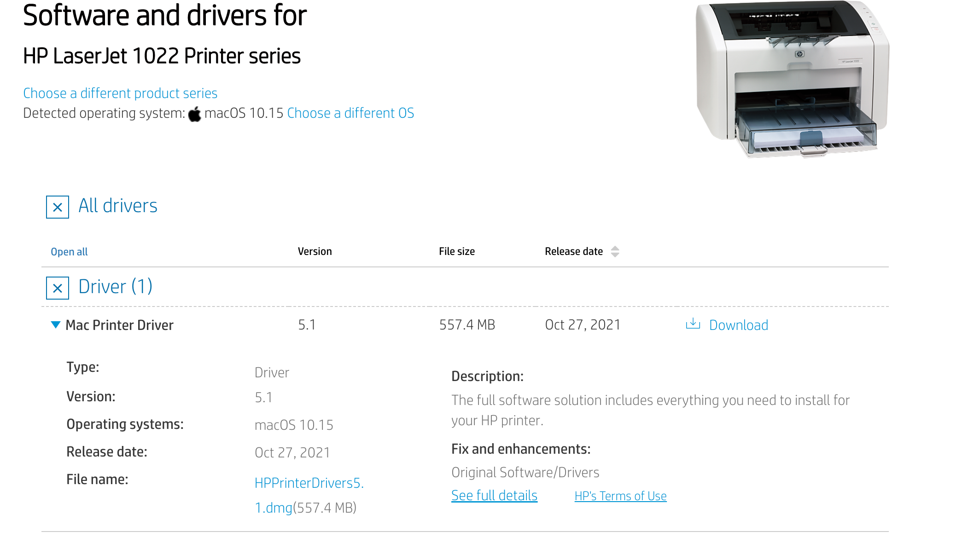This screenshot has height=555, width=980.
Task: Open the HPPrinterDrivers5.1.dmg file link
Action: click(x=309, y=483)
